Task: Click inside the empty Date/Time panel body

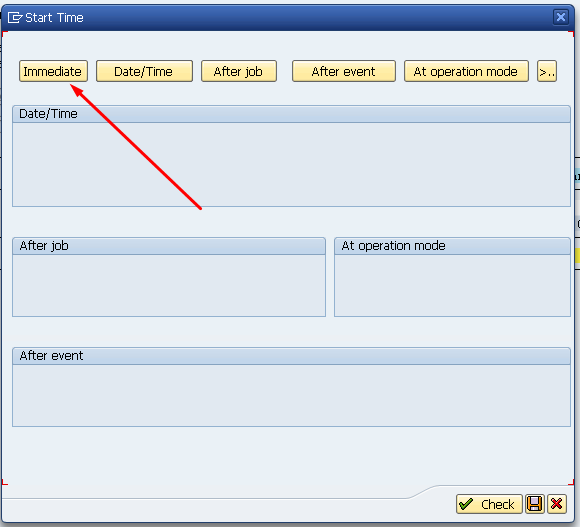Action: click(291, 164)
